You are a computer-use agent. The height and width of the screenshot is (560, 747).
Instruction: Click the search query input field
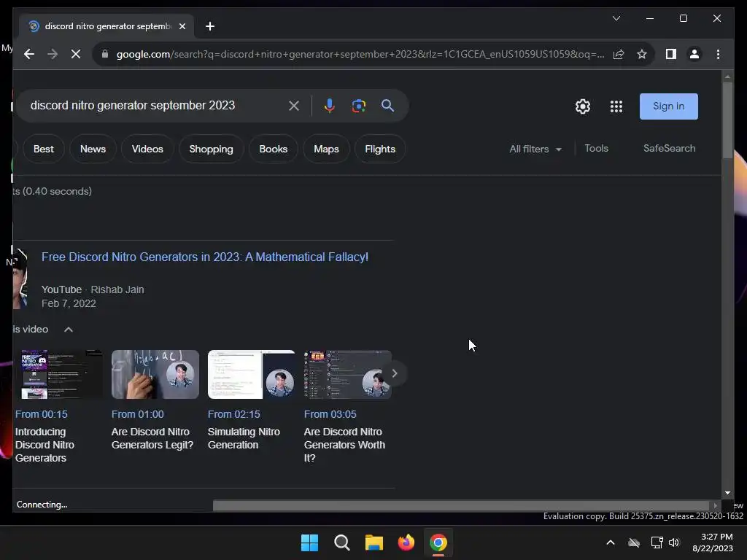[x=152, y=106]
